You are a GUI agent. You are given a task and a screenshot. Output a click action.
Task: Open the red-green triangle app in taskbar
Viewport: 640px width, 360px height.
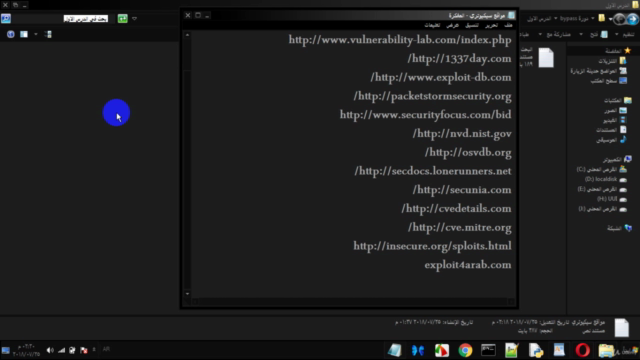[442, 350]
